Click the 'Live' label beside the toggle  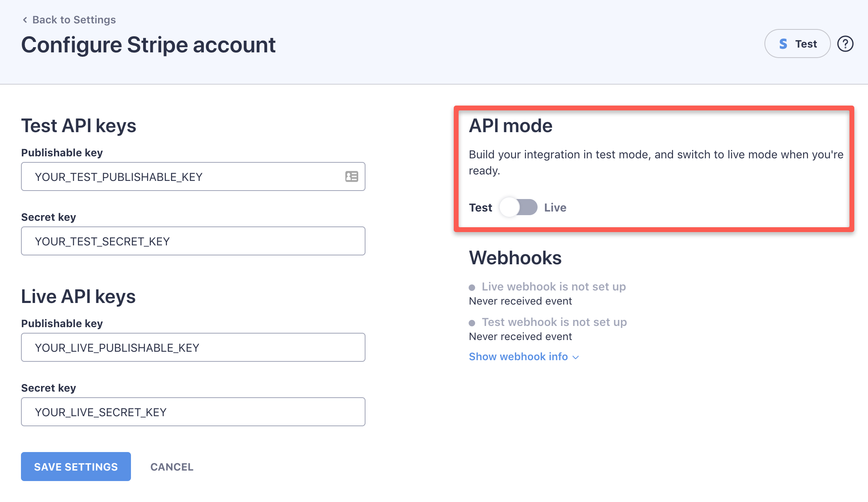[555, 207]
